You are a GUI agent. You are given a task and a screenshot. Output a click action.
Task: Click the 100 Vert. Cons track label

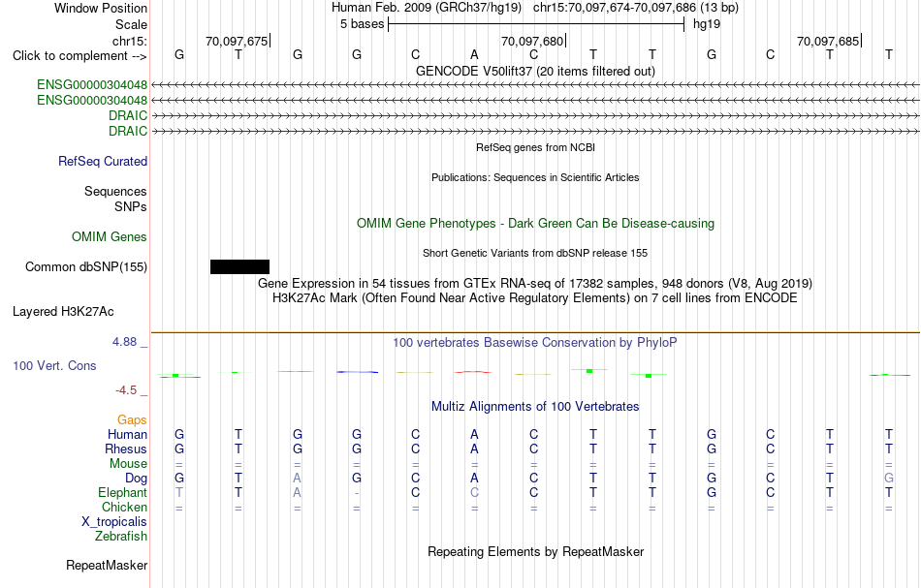pyautogui.click(x=54, y=365)
